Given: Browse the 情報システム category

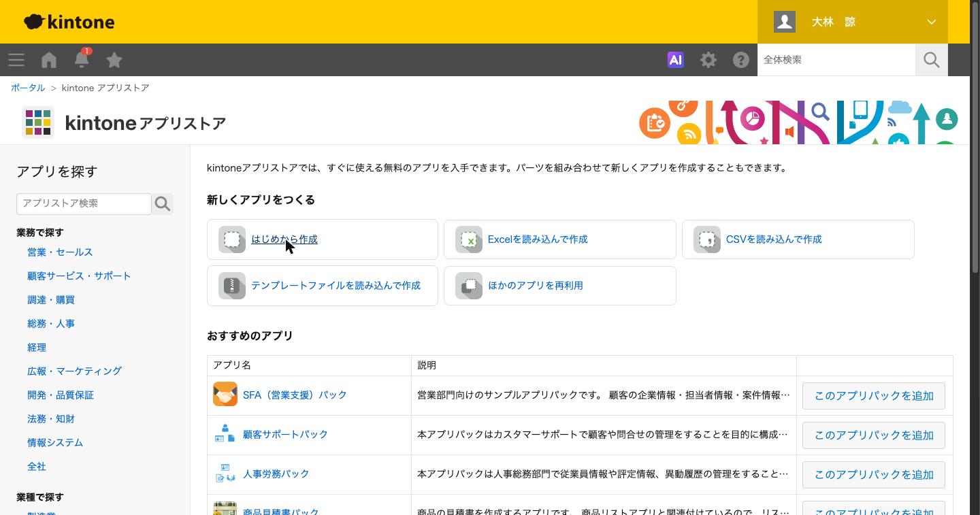Looking at the screenshot, I should (x=55, y=442).
